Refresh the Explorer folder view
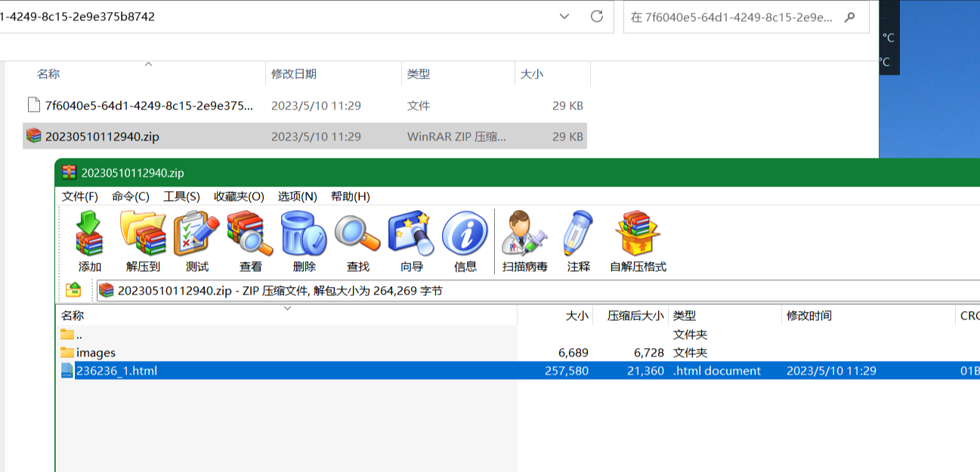This screenshot has width=980, height=472. click(x=597, y=17)
